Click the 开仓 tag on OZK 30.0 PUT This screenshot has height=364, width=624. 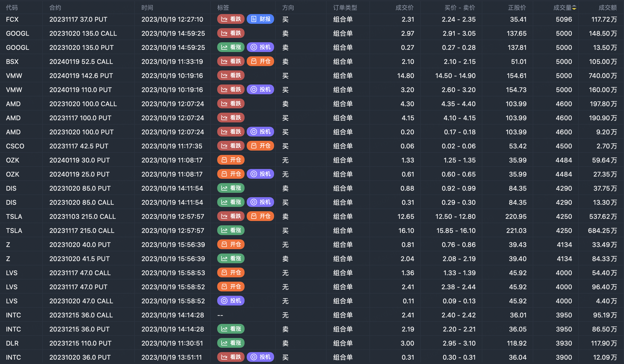[x=231, y=160]
